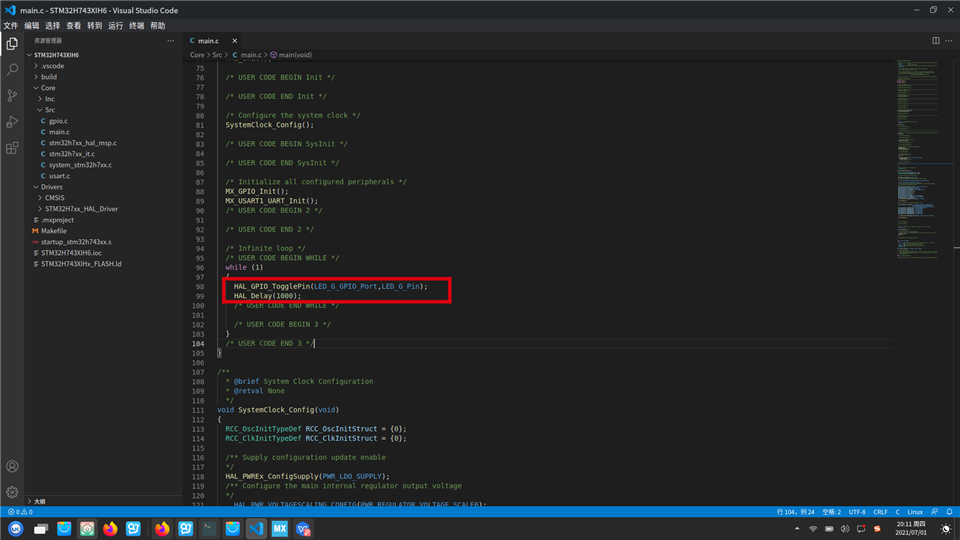Screen dimensions: 960x540
Task: Open the launcher icon on taskbar
Action: [x=15, y=528]
